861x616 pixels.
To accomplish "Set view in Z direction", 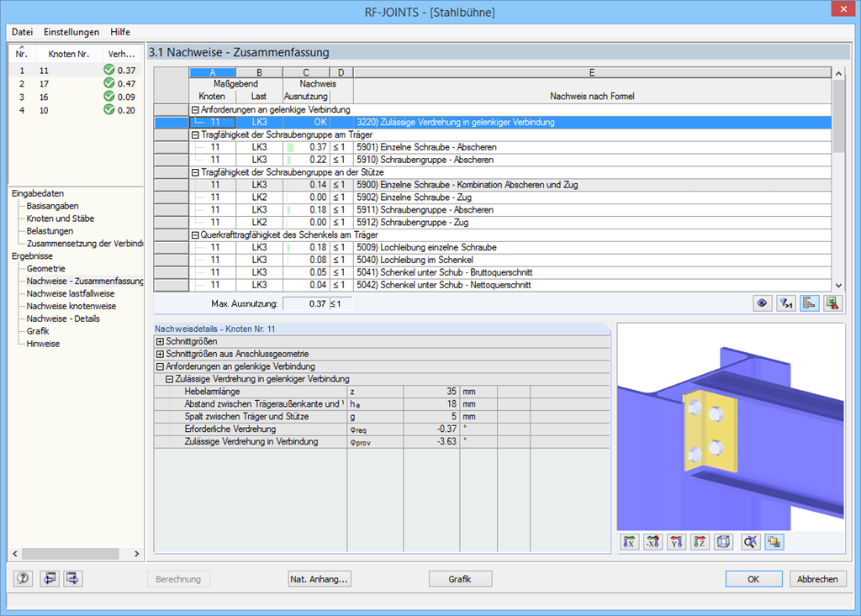I will [x=700, y=542].
